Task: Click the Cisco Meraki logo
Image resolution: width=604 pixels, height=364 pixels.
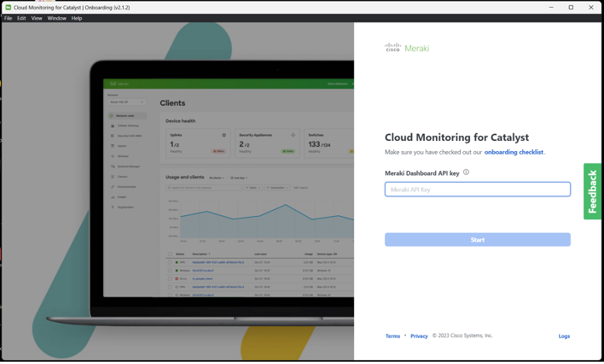Action: click(407, 48)
